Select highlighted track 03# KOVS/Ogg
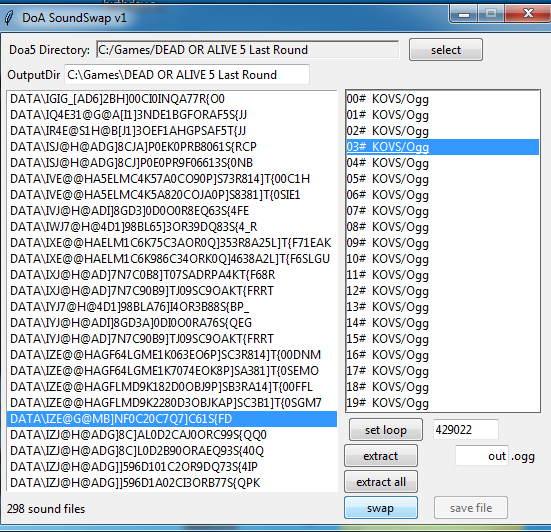 pos(443,147)
